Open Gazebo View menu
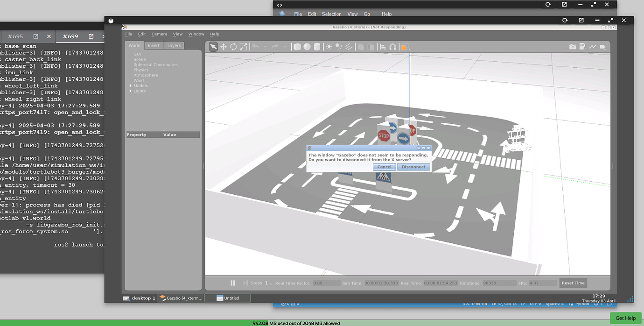This screenshot has width=644, height=326. (178, 34)
